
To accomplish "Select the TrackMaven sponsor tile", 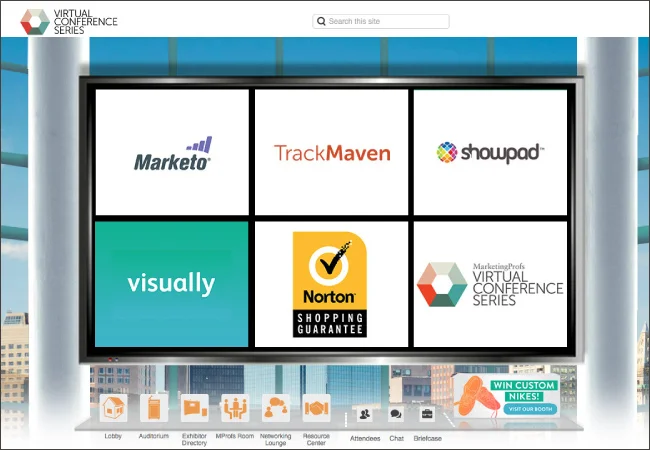I will [x=332, y=152].
